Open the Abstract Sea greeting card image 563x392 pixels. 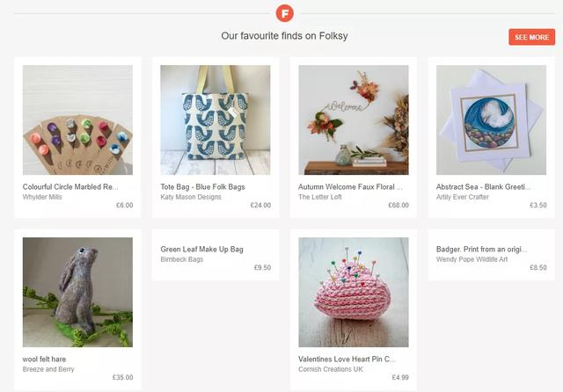tap(491, 120)
